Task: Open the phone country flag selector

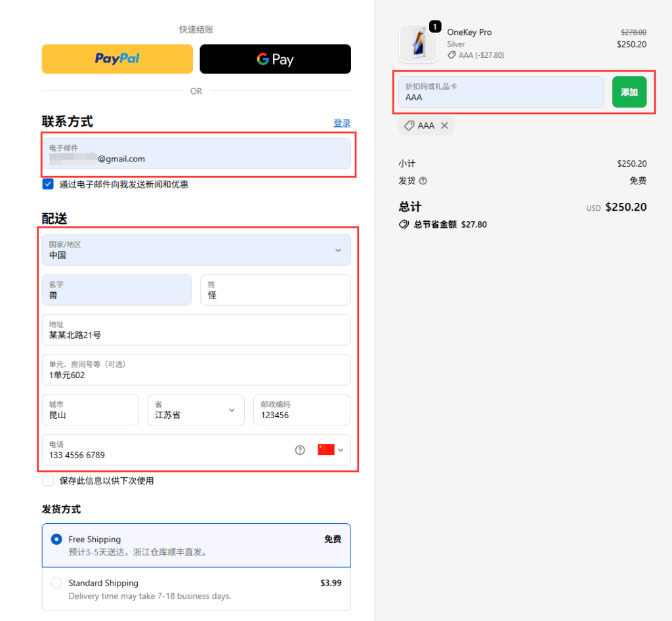Action: (x=328, y=450)
